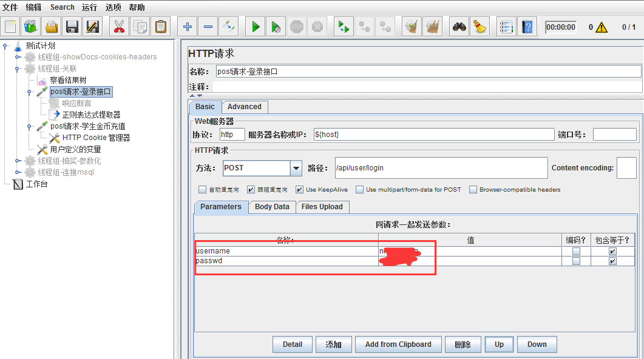Toggle 包含等于 checkbox for passwd row
The width and height of the screenshot is (644, 359).
(612, 261)
